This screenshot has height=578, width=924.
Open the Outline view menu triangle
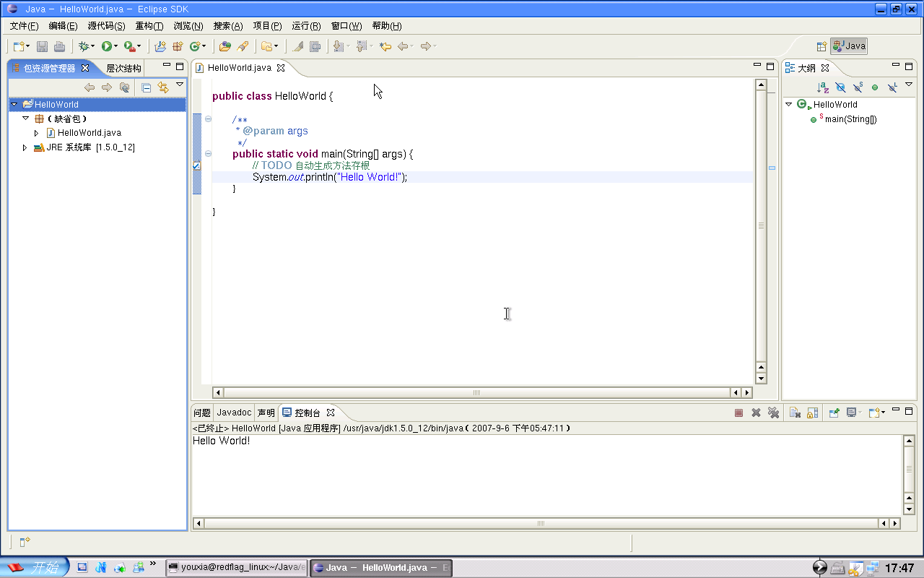tap(907, 85)
